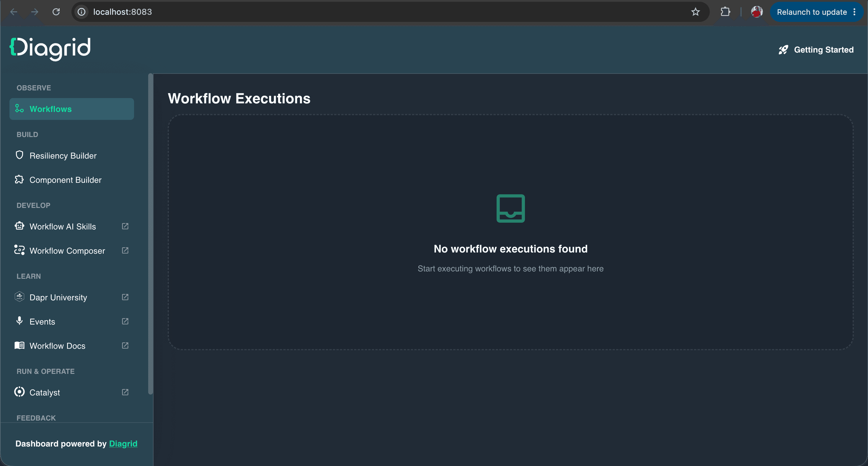
Task: Open the Chrome profile avatar
Action: (x=757, y=12)
